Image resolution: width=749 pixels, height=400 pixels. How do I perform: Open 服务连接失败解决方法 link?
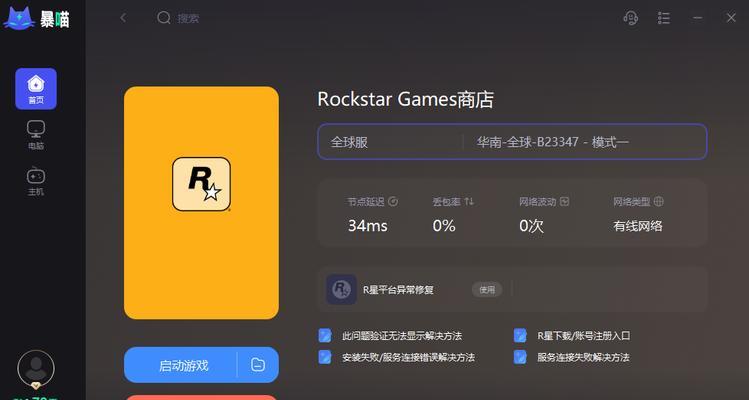click(583, 357)
